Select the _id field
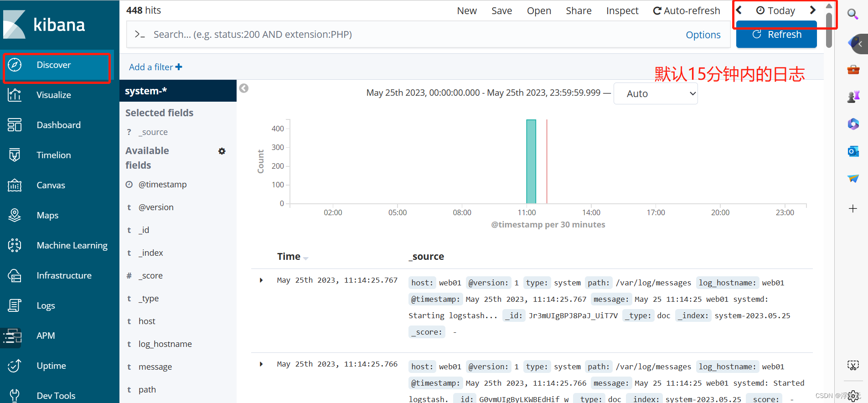Viewport: 868px width, 403px height. [144, 230]
